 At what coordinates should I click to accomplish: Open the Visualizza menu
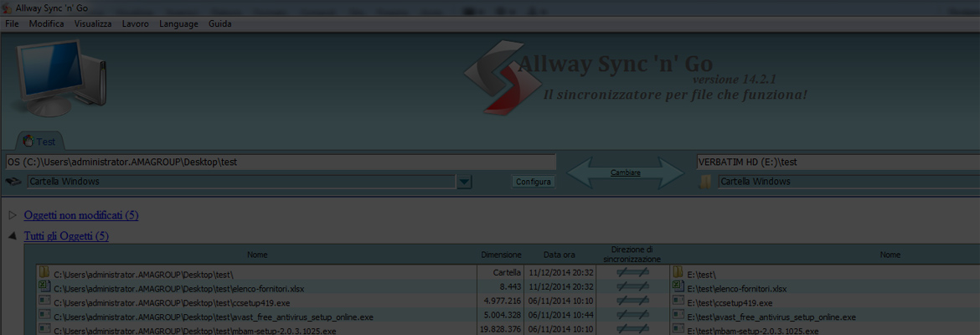click(x=93, y=23)
